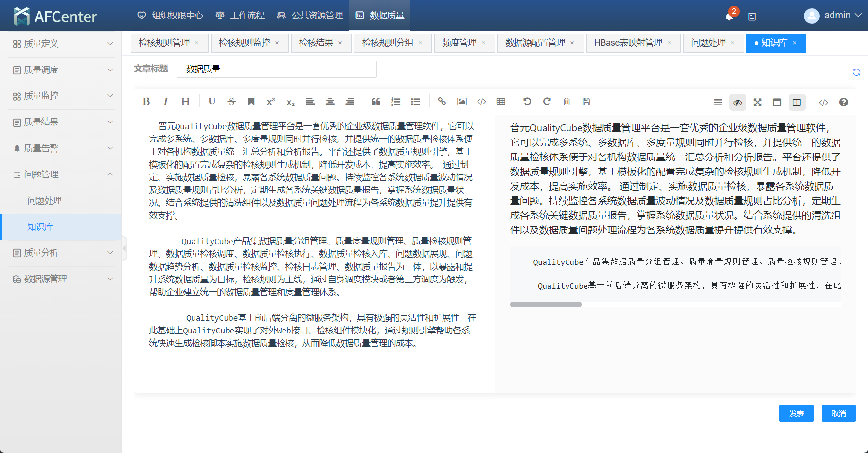Undo the last edit in the editor
The height and width of the screenshot is (453, 868).
click(x=527, y=102)
